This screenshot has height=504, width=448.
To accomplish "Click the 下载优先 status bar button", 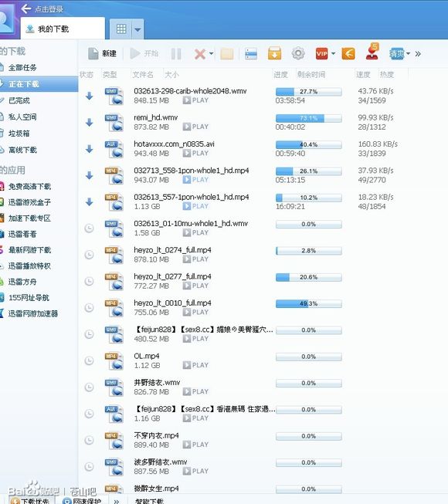I will tap(31, 501).
